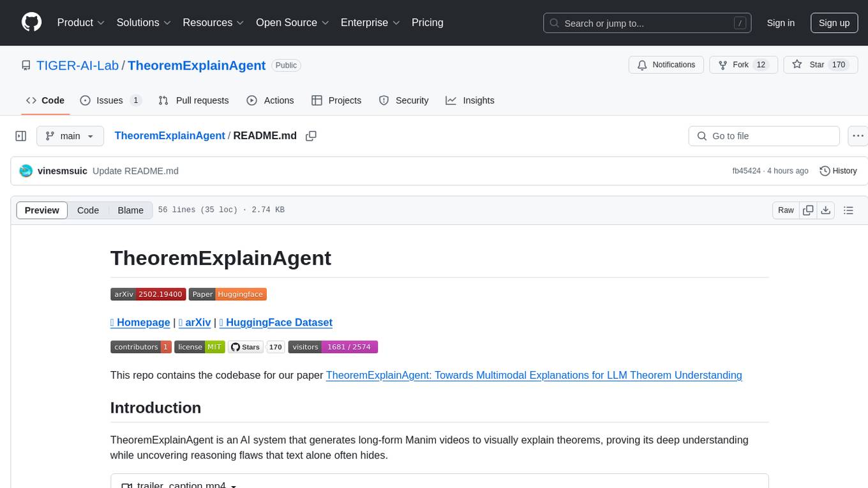Open the main branch selector dropdown
Screen dimensions: 868x488
coord(70,136)
